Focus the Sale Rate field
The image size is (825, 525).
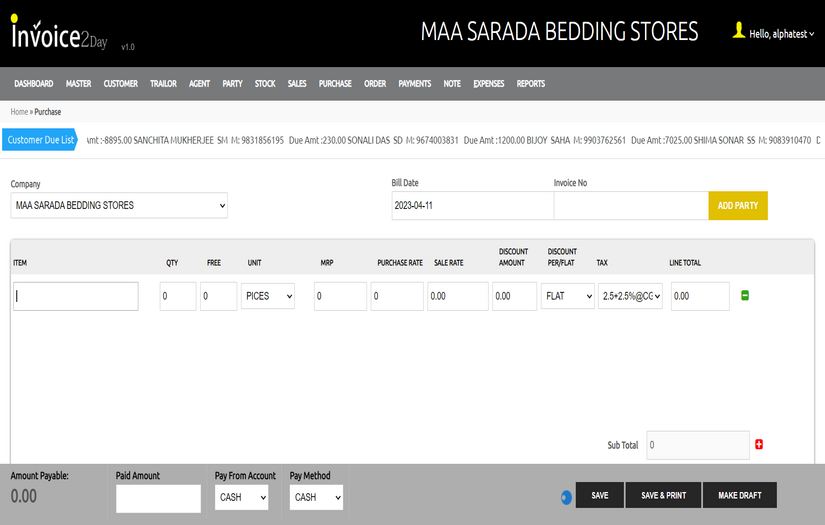(x=458, y=296)
